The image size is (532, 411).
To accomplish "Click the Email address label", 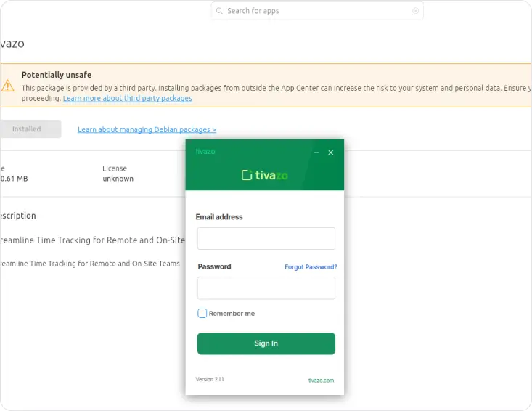I will (x=219, y=217).
